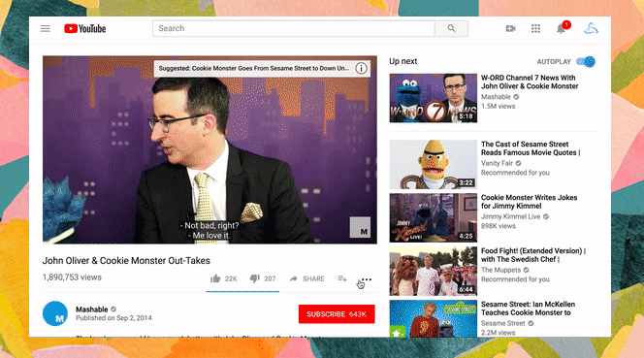Open W-ORD Channel 7 News thumbnail
Viewport: 644px width, 358px height.
(x=434, y=98)
